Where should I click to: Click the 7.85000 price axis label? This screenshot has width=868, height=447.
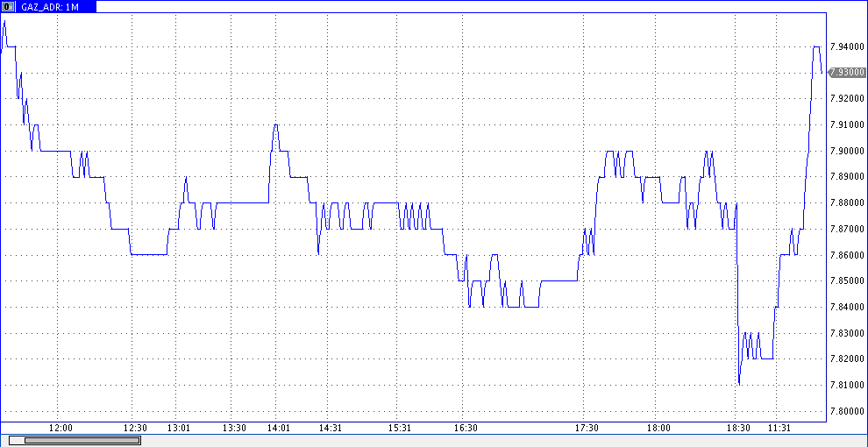tap(848, 281)
